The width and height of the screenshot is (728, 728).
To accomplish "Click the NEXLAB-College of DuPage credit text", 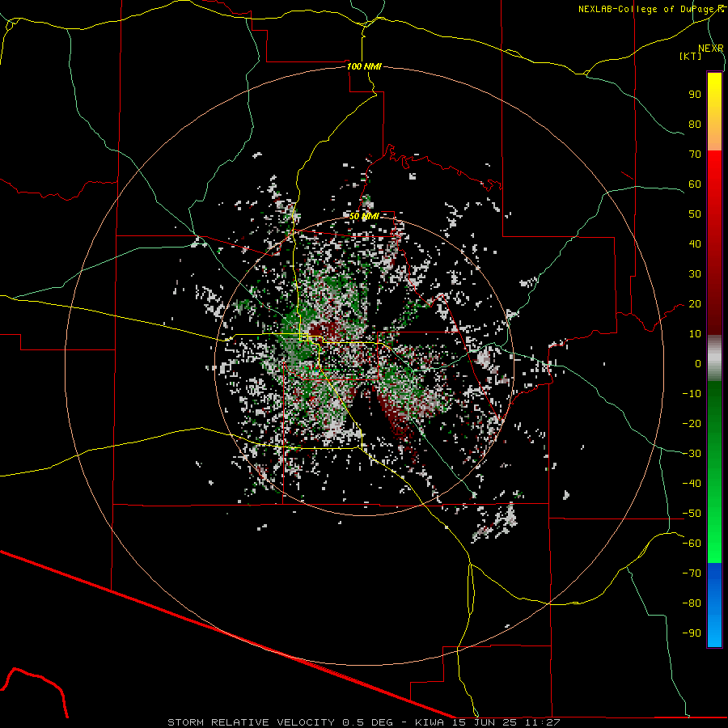I will [x=647, y=9].
